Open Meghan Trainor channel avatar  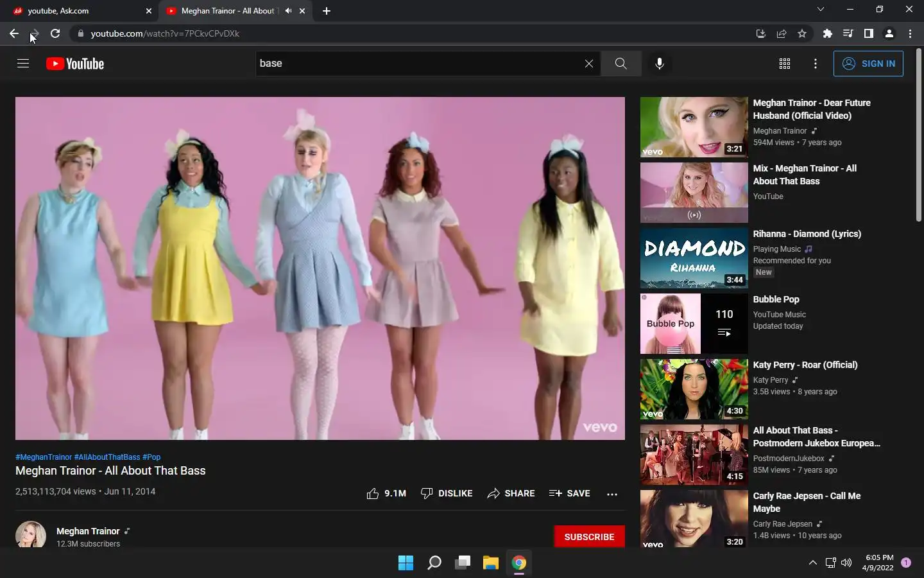pos(31,536)
